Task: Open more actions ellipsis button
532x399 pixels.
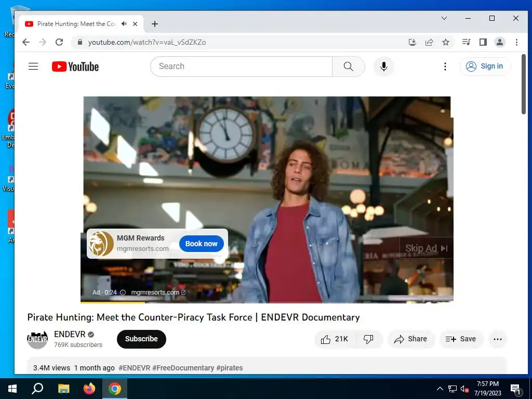Action: click(497, 339)
